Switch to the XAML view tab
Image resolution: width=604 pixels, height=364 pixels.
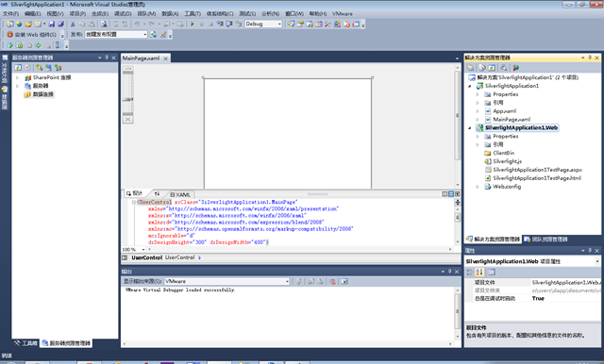coord(180,194)
